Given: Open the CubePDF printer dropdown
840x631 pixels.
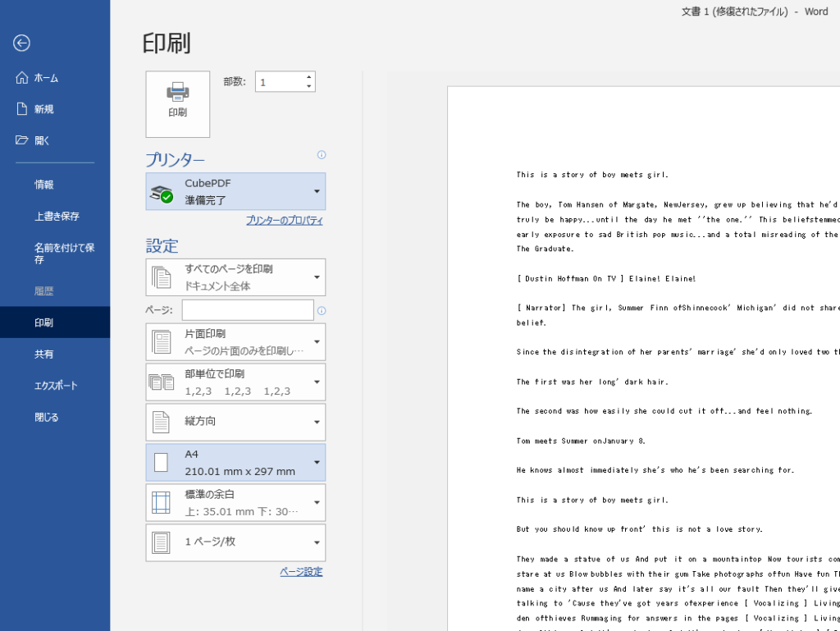Looking at the screenshot, I should click(x=235, y=191).
